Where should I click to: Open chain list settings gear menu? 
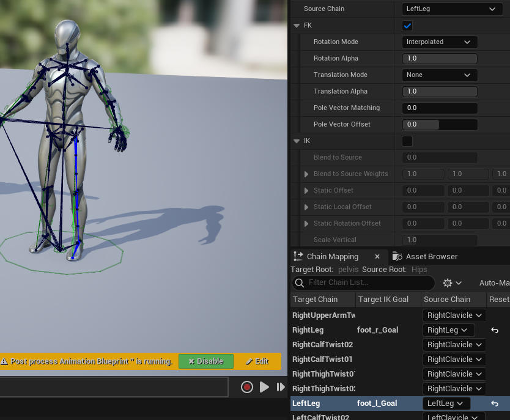click(452, 283)
